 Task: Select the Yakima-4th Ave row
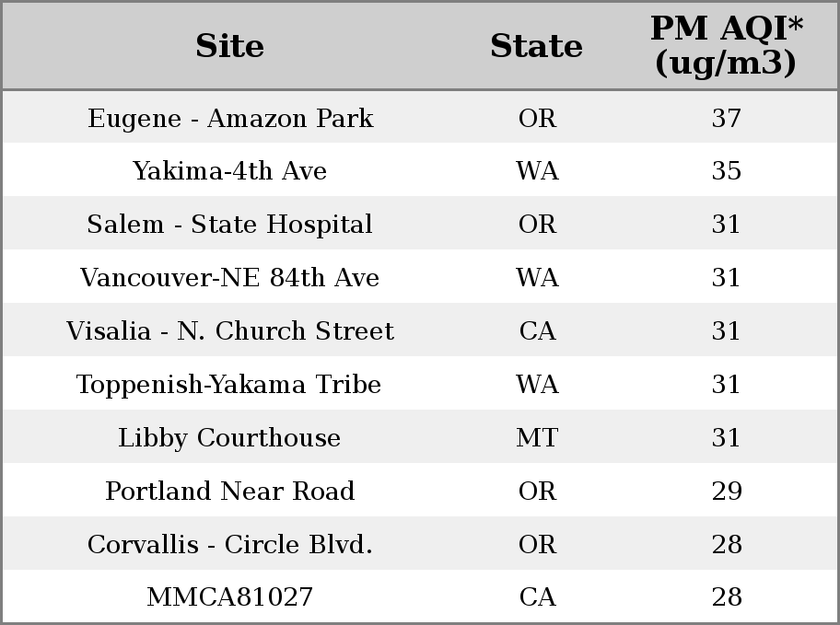click(421, 170)
